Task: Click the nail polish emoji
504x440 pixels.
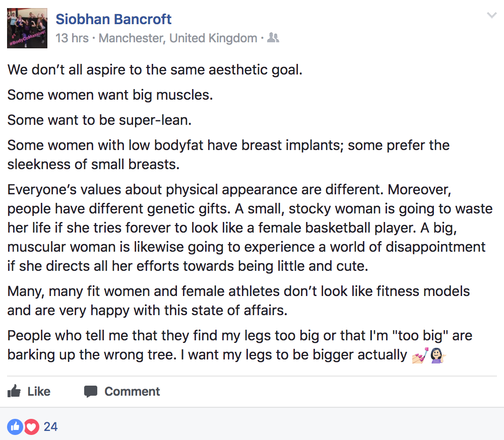Action: click(420, 355)
